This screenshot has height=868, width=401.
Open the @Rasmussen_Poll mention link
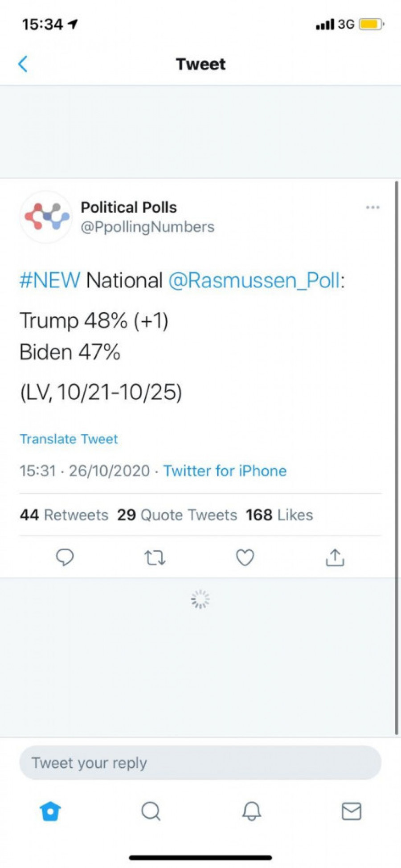click(x=254, y=281)
